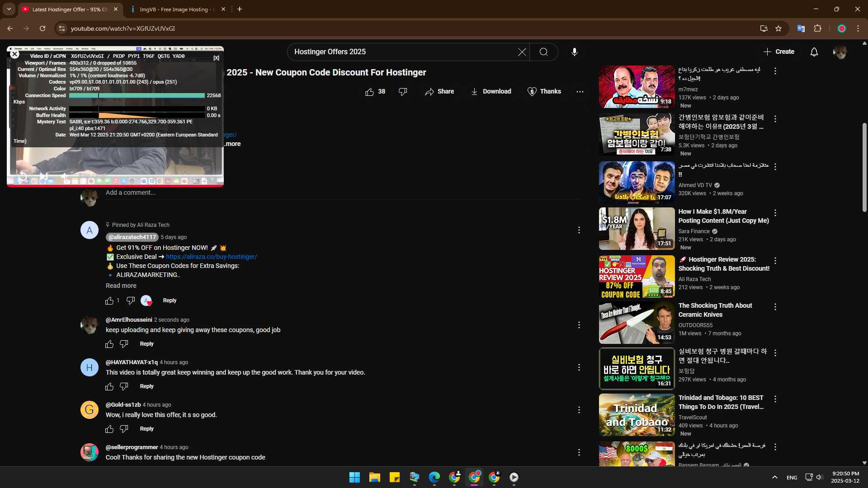Open the aliraza.co buy-hostinger link in pinned comment
Viewport: 868px width, 488px height.
(211, 257)
